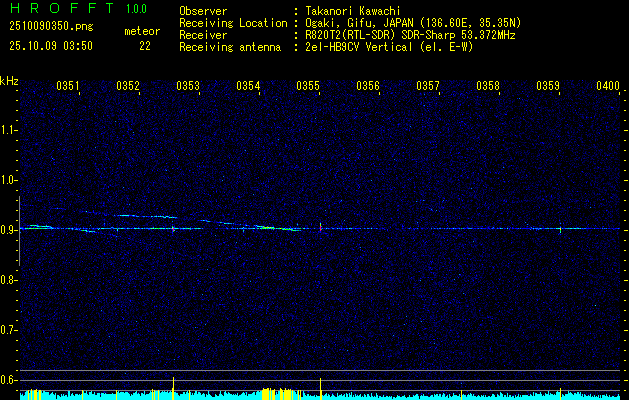Click the kHz axis unit label

click(9, 81)
